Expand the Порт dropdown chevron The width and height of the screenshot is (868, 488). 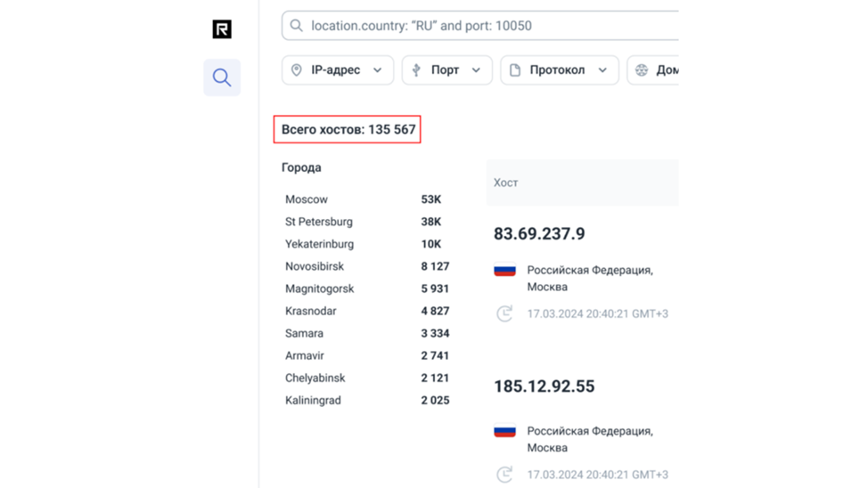476,70
